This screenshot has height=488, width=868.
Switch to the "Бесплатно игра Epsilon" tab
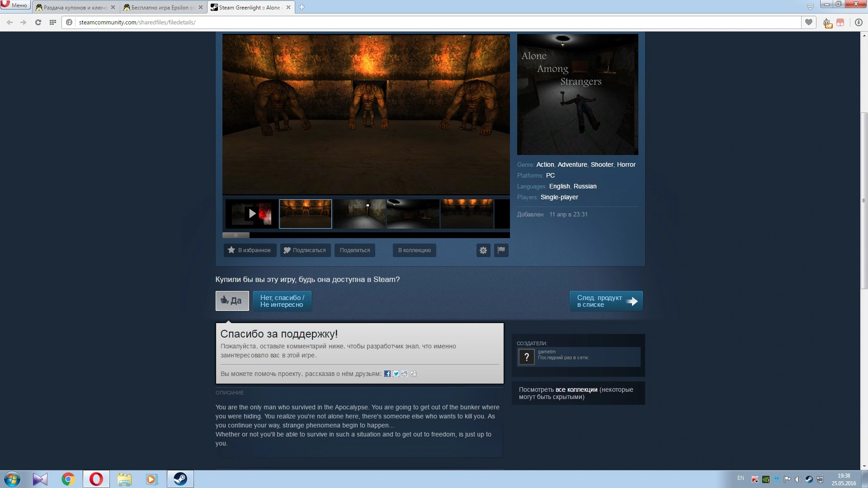tap(163, 7)
